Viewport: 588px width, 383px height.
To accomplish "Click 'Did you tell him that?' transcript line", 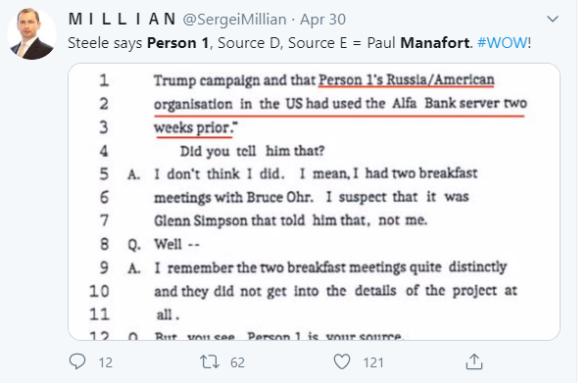I will pyautogui.click(x=252, y=151).
